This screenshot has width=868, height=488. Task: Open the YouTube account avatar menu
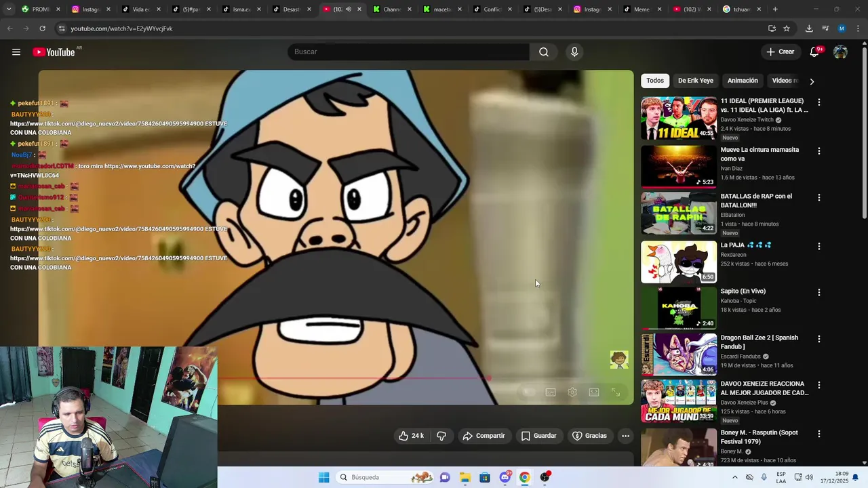coord(840,52)
